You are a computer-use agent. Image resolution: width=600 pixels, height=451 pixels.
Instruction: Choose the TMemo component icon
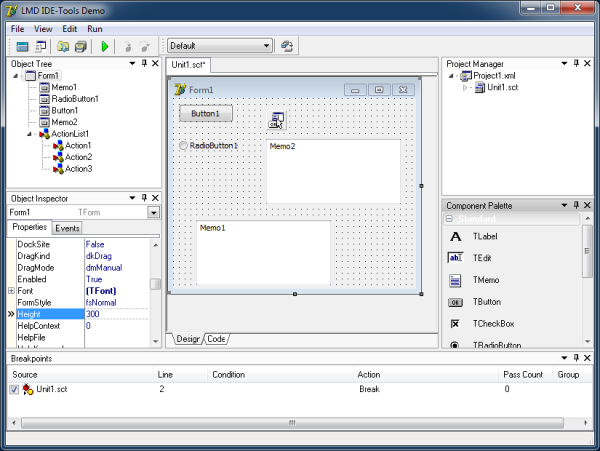[455, 280]
